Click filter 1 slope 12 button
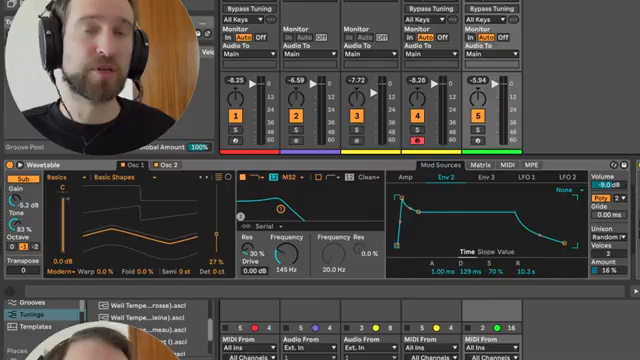This screenshot has height=360, width=640. [x=273, y=177]
